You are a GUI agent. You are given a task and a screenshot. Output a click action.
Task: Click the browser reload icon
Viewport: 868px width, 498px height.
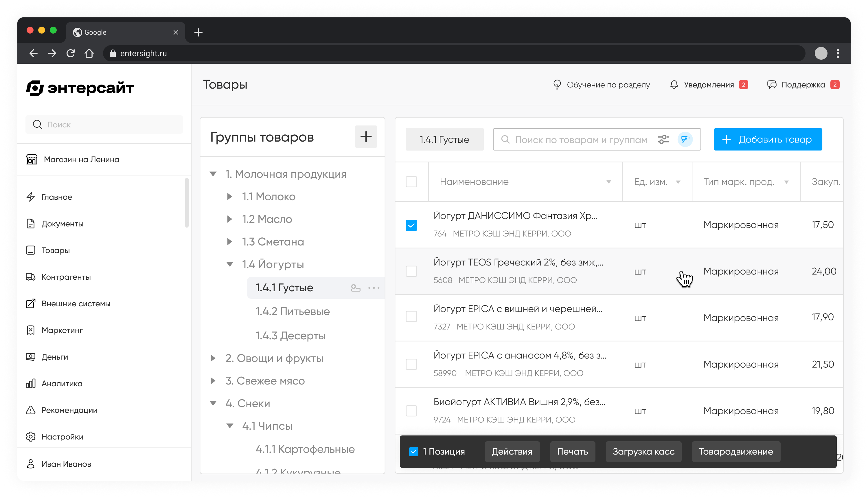[x=71, y=53]
